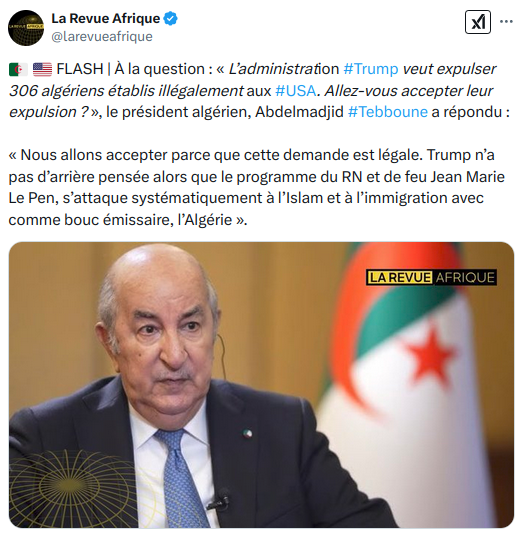This screenshot has height=534, width=517.
Task: Open the Grok explain-post icon
Action: (x=477, y=22)
